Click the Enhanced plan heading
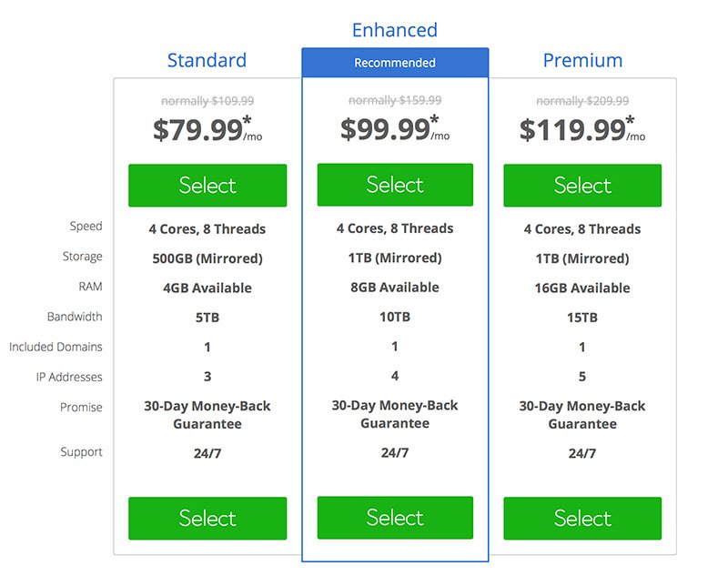This screenshot has height=576, width=728. (x=395, y=30)
